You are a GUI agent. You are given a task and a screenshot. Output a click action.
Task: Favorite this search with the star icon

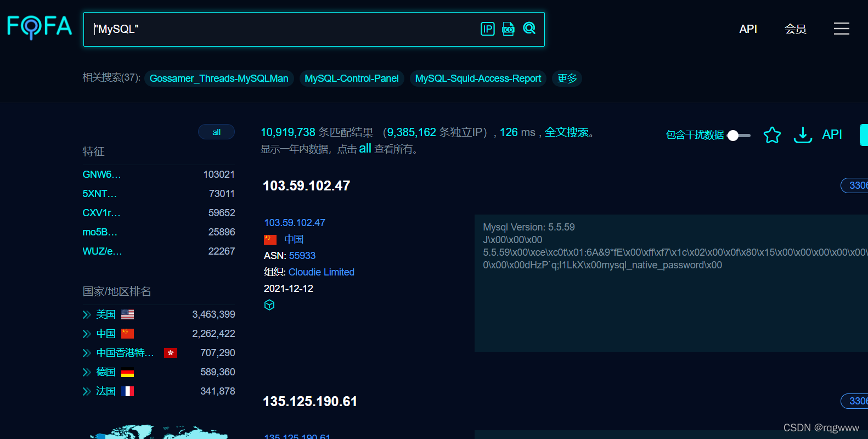pos(772,134)
